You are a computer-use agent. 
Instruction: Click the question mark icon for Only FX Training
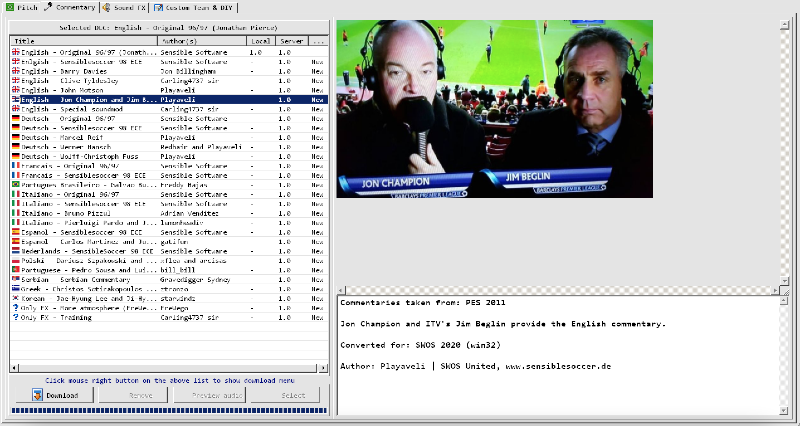tap(15, 317)
